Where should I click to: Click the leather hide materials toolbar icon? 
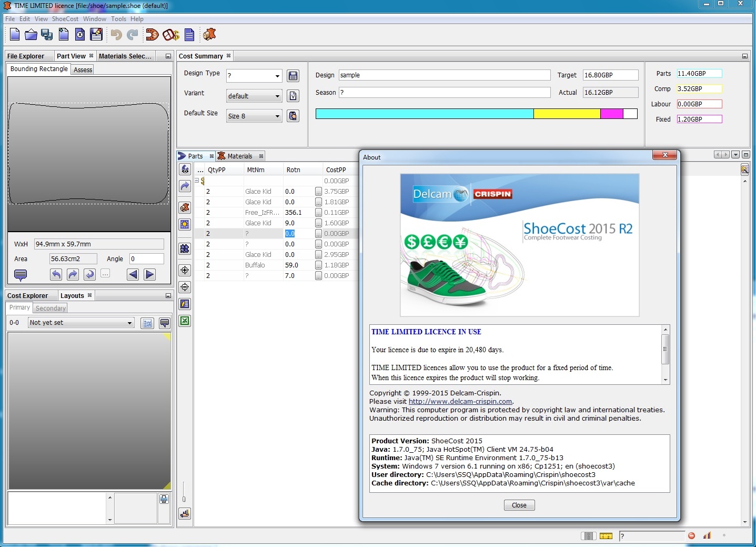coord(210,35)
